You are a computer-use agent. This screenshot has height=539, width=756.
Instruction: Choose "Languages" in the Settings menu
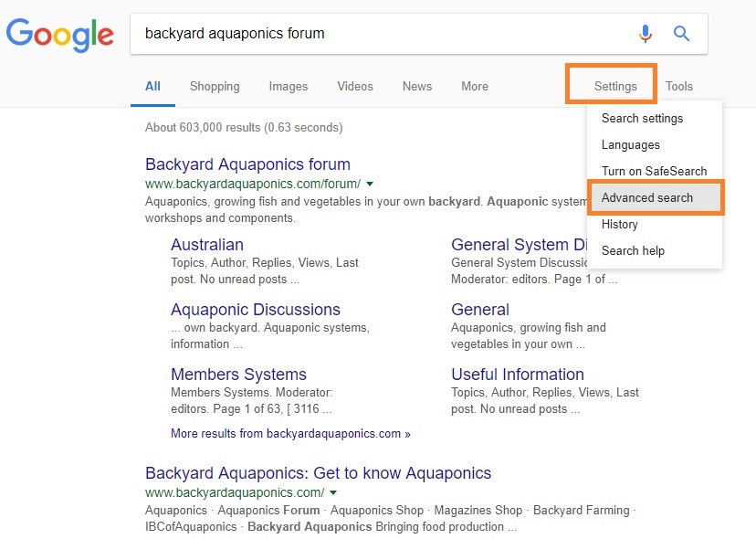point(630,144)
